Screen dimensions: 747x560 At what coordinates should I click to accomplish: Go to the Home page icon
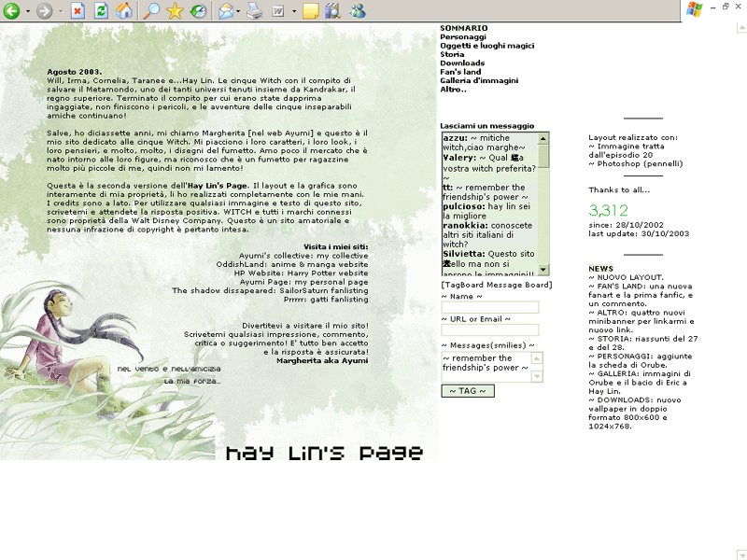(124, 10)
